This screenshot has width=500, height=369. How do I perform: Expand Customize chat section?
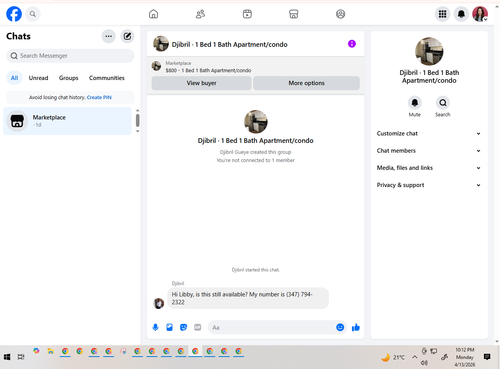click(429, 133)
